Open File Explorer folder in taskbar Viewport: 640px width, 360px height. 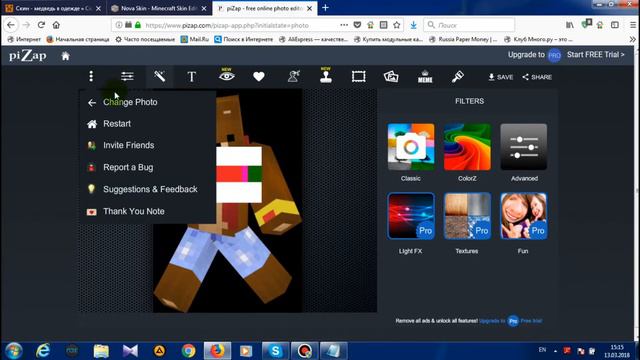click(101, 351)
